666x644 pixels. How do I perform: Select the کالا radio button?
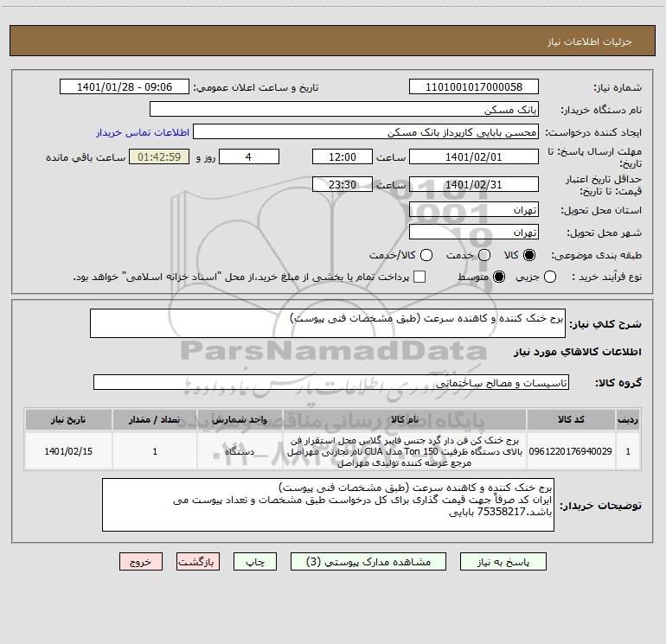529,255
